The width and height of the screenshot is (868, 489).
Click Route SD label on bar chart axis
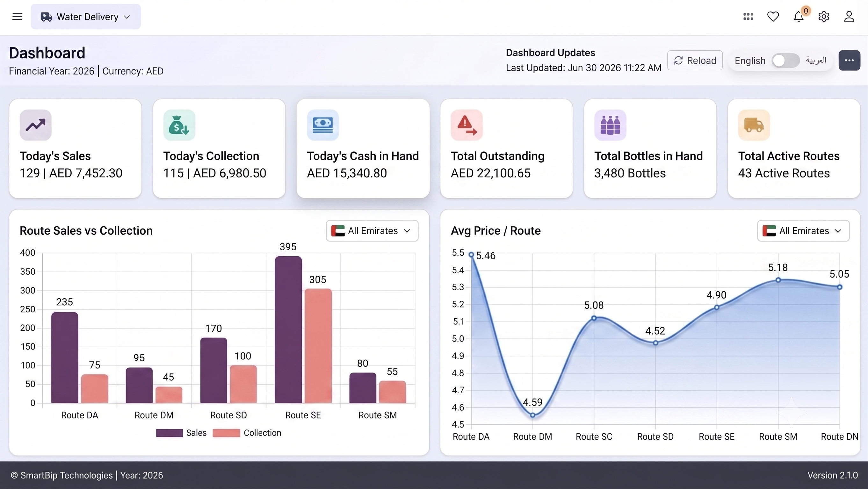(x=228, y=415)
